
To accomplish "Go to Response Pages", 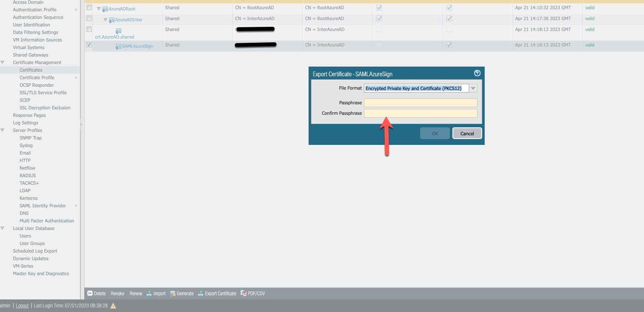I will (x=29, y=115).
